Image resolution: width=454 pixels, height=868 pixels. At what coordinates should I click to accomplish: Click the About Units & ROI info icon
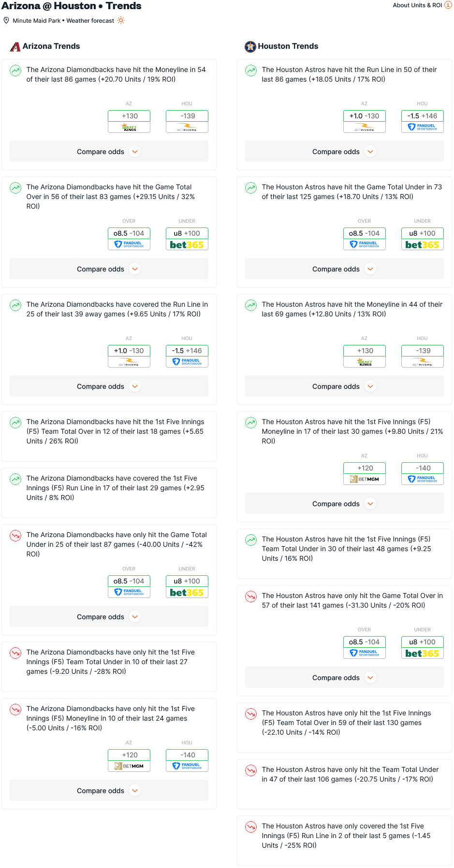click(448, 5)
